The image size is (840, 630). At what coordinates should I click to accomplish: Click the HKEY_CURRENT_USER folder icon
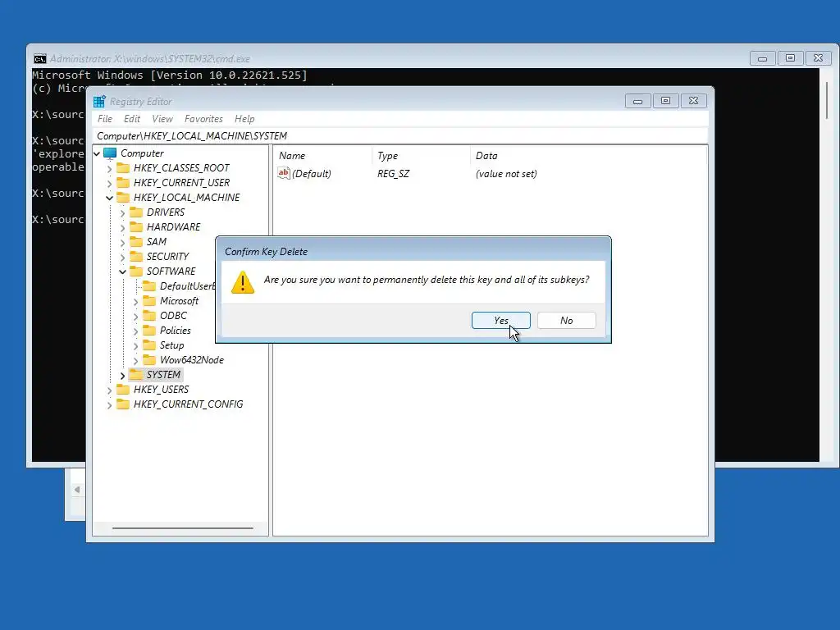click(x=123, y=183)
